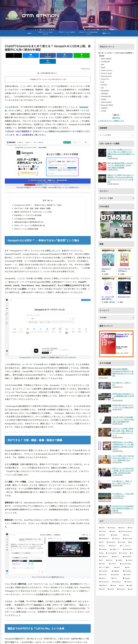
Task: Open the Roland tag
Action: coord(122,528)
